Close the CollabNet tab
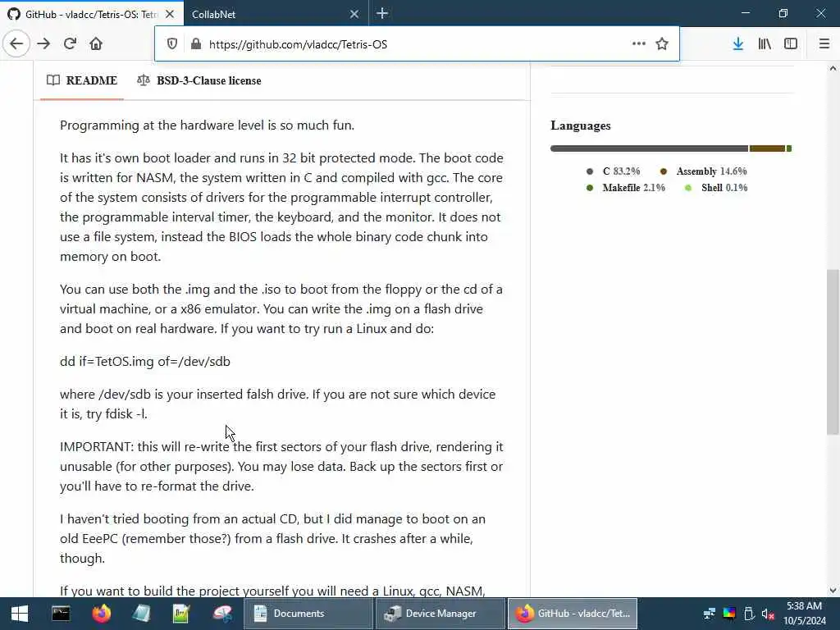Image resolution: width=840 pixels, height=630 pixels. pos(354,14)
